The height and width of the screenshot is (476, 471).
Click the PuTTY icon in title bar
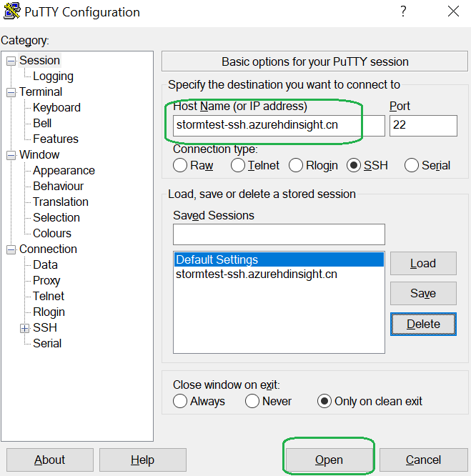click(x=12, y=12)
